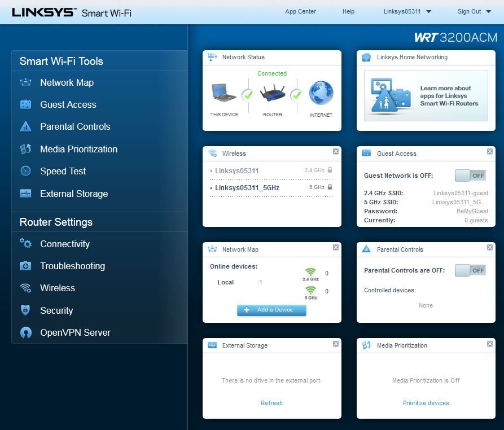This screenshot has height=430, width=504.
Task: Click the Linksys Smart Wi-Fi logo
Action: click(x=72, y=12)
